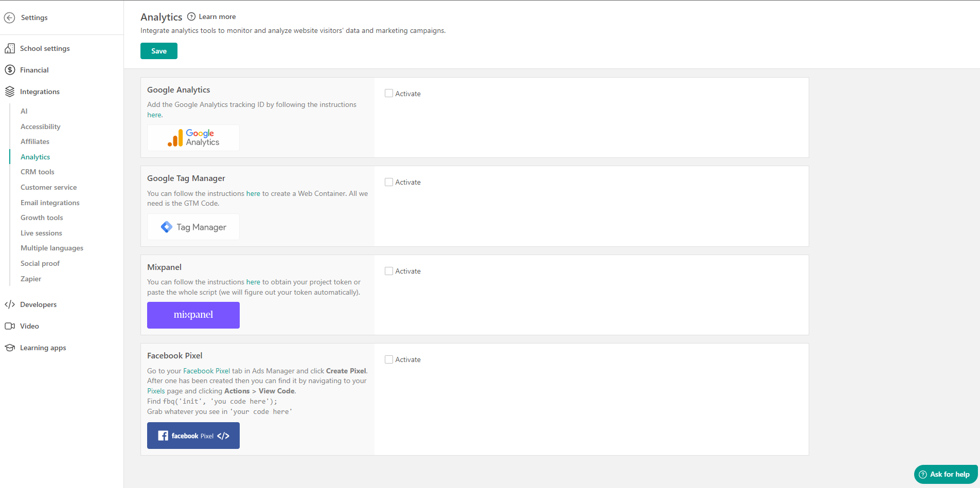The width and height of the screenshot is (980, 488).
Task: Open Email integrations from the sidebar
Action: tap(49, 202)
